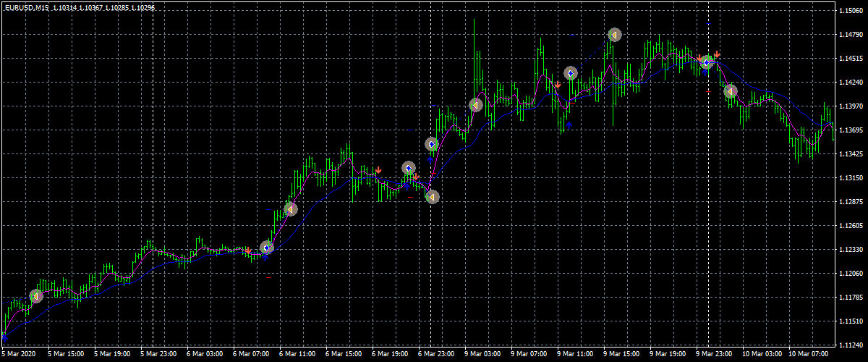
Task: Click time label 5 Mar 2020
Action: click(18, 355)
